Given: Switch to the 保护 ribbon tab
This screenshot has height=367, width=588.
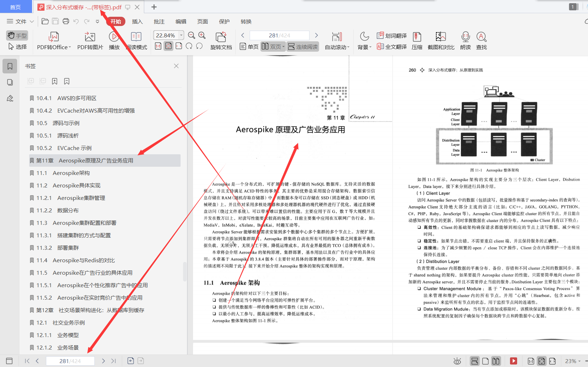Looking at the screenshot, I should click(x=224, y=21).
